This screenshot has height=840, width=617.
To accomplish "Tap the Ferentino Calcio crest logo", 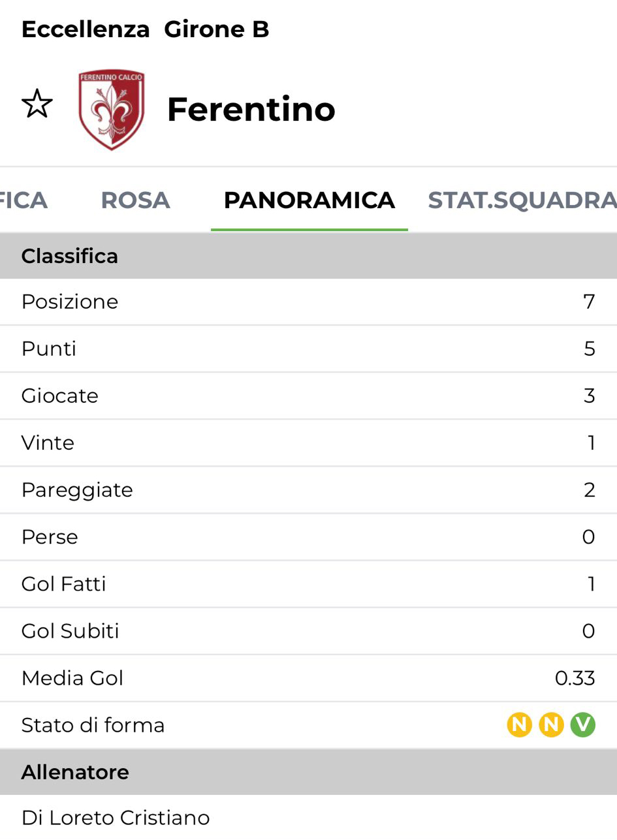I will 112,110.
